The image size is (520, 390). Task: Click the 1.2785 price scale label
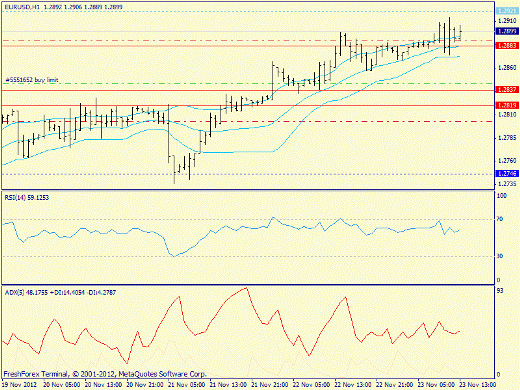coord(507,138)
